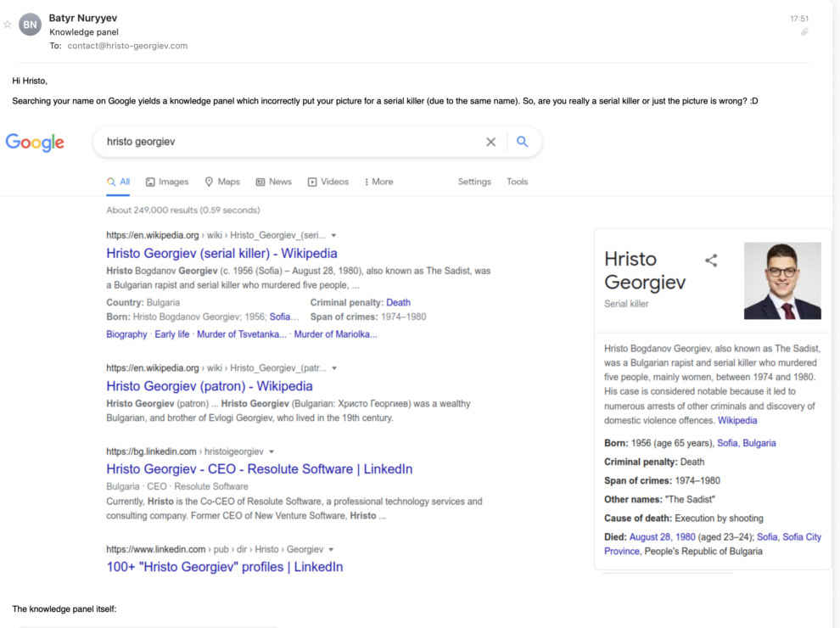Open the News tab
840x628 pixels.
(x=274, y=182)
